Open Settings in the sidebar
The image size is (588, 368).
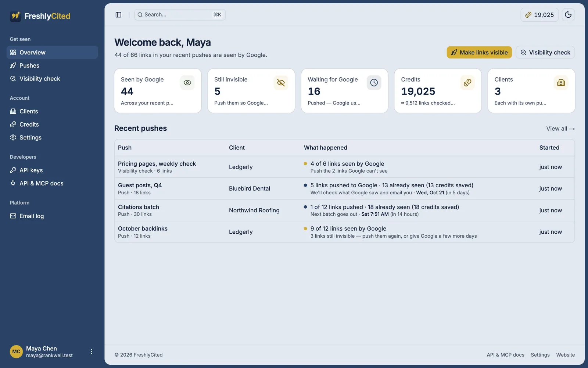coord(52,138)
